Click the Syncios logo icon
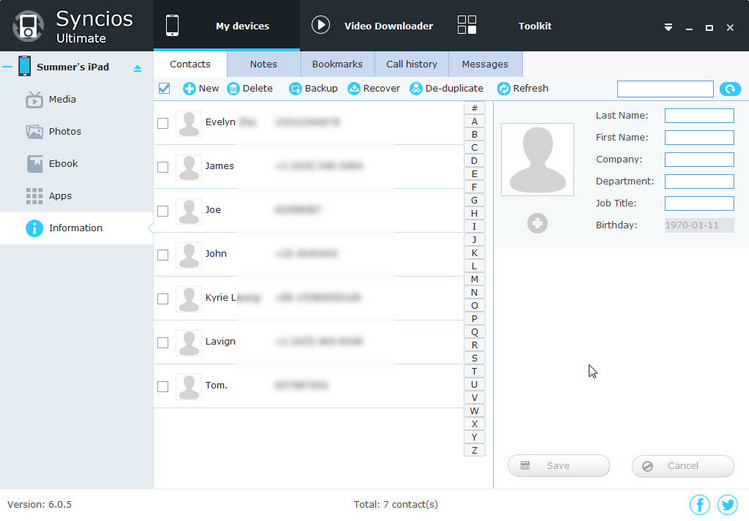 pos(28,26)
